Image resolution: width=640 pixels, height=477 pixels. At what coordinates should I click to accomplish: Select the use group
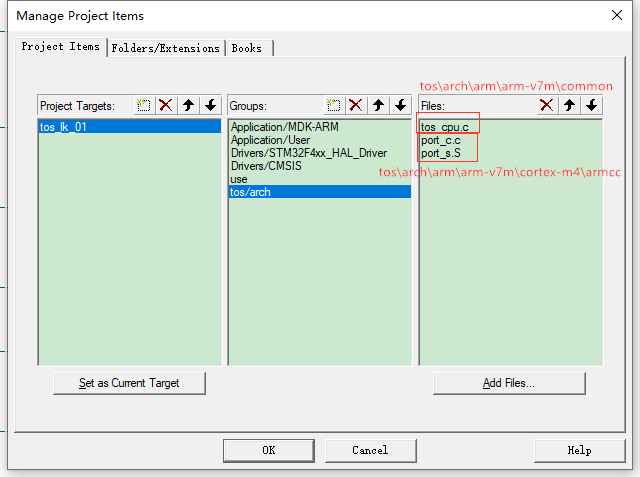320,179
